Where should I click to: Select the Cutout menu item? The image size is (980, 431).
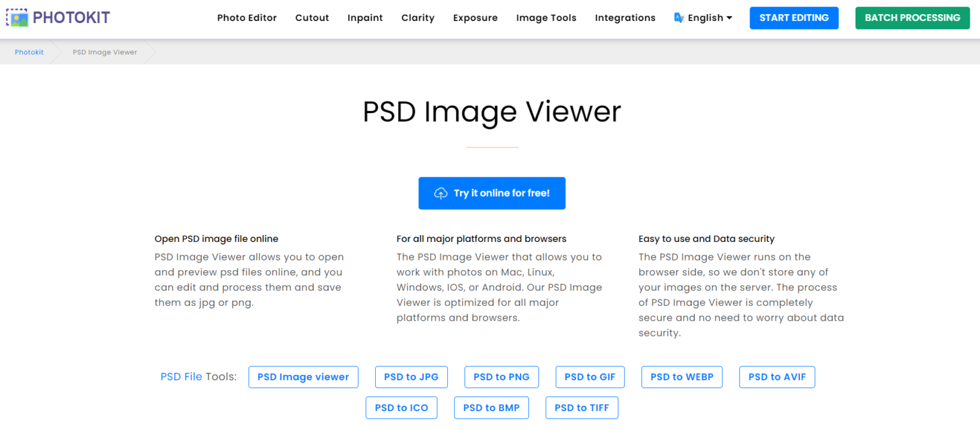[312, 18]
